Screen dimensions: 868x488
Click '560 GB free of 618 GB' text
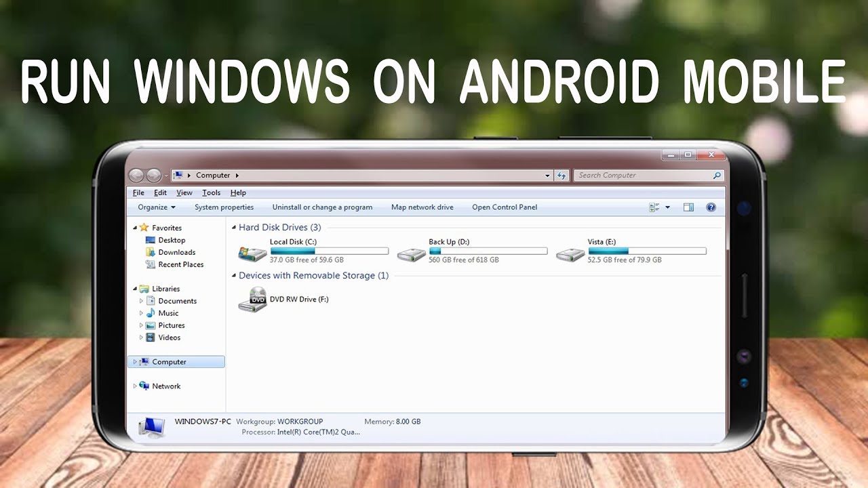click(464, 260)
